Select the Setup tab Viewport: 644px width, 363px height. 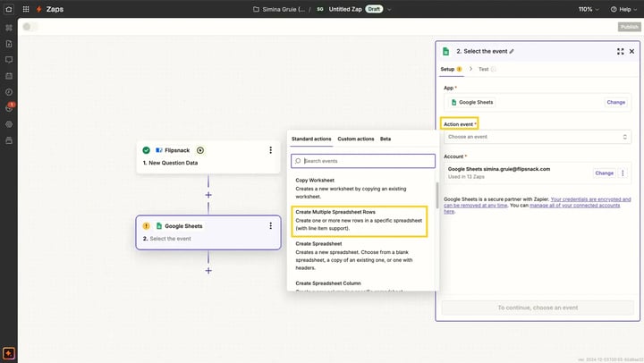pos(451,69)
